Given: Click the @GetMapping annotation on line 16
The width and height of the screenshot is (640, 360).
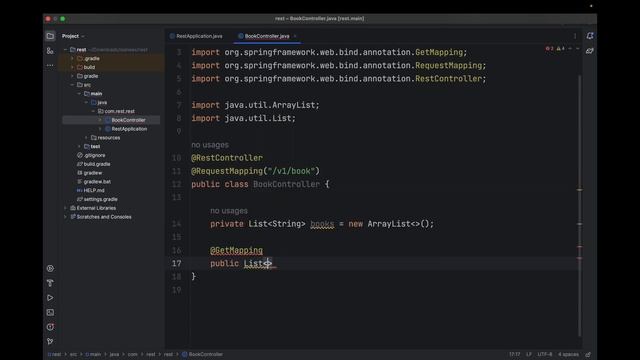Looking at the screenshot, I should (236, 250).
